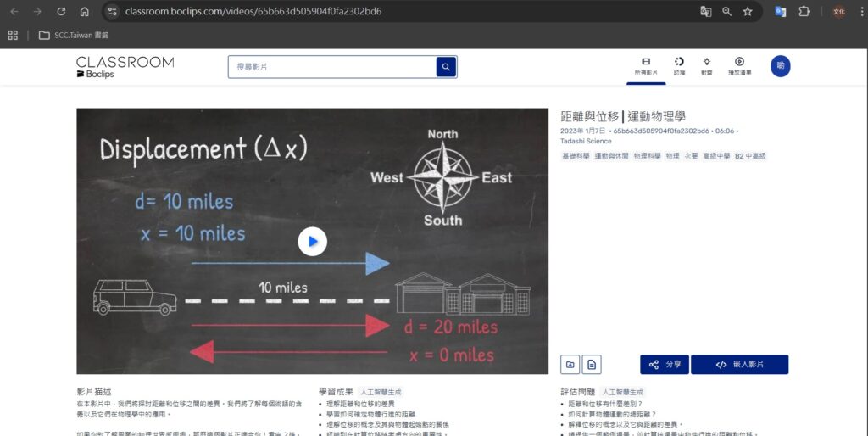The height and width of the screenshot is (436, 868).
Task: Bookmark this page with star icon
Action: [x=748, y=12]
